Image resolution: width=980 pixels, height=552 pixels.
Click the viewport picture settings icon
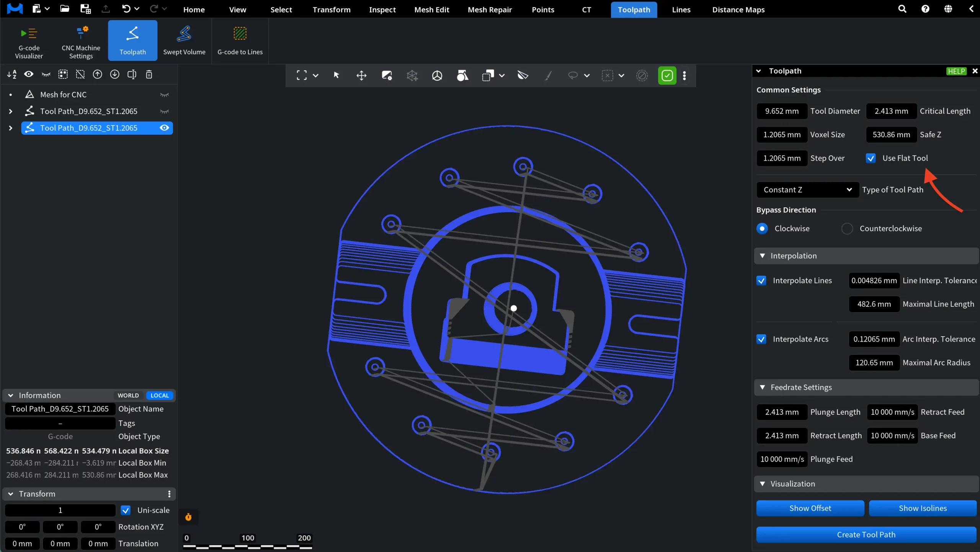click(x=387, y=75)
